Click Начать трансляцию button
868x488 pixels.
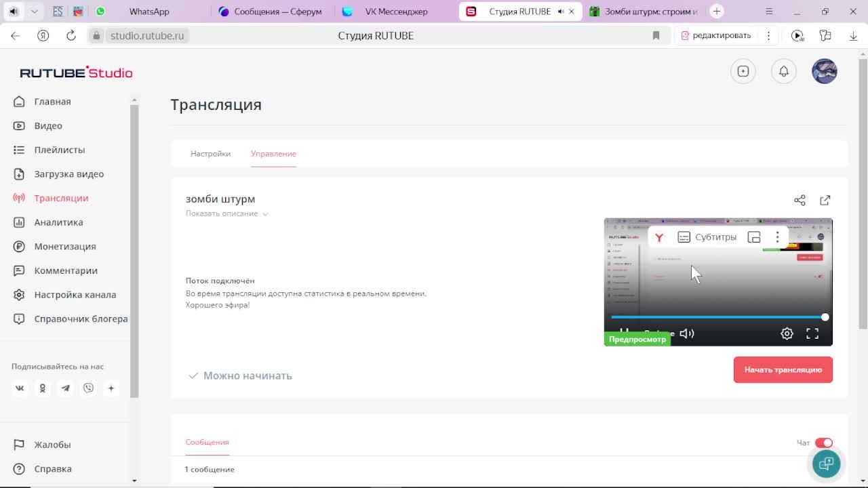point(783,370)
